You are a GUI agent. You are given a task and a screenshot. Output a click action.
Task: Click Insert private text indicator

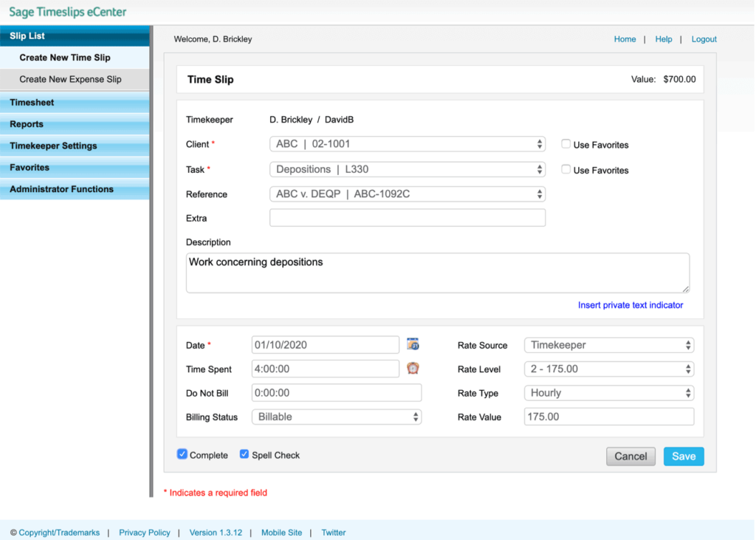click(630, 305)
